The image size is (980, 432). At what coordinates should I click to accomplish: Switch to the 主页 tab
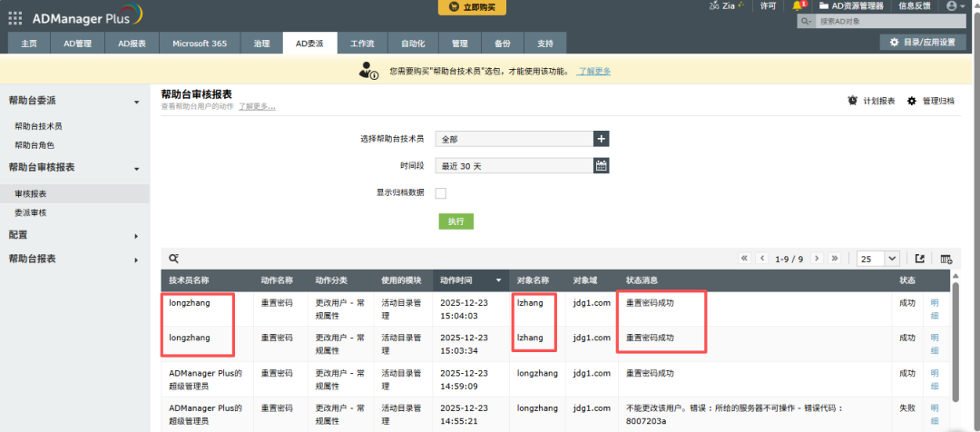(29, 44)
